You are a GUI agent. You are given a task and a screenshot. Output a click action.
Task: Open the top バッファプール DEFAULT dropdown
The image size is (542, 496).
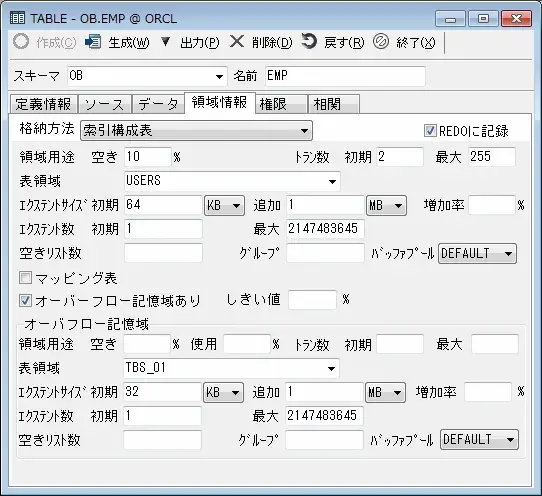(x=477, y=254)
